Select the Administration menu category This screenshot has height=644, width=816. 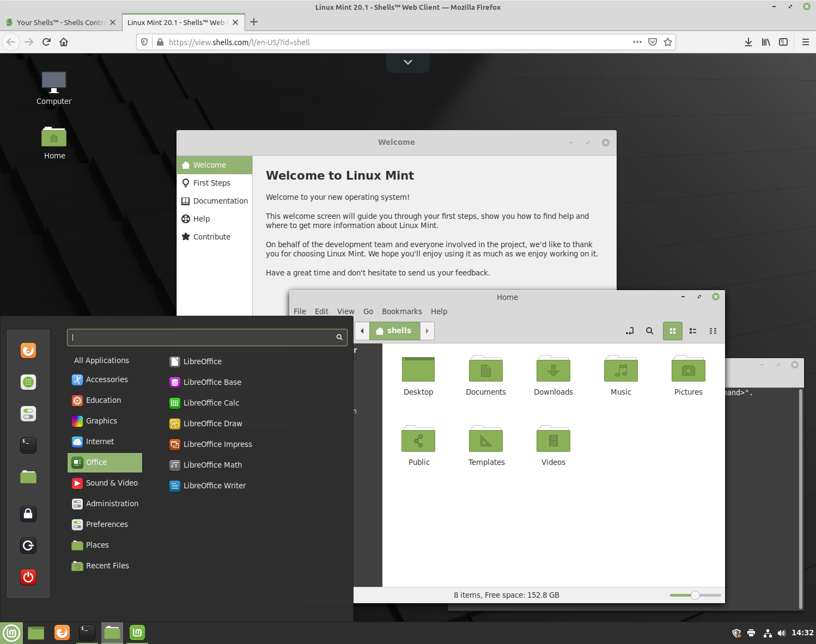coord(105,504)
